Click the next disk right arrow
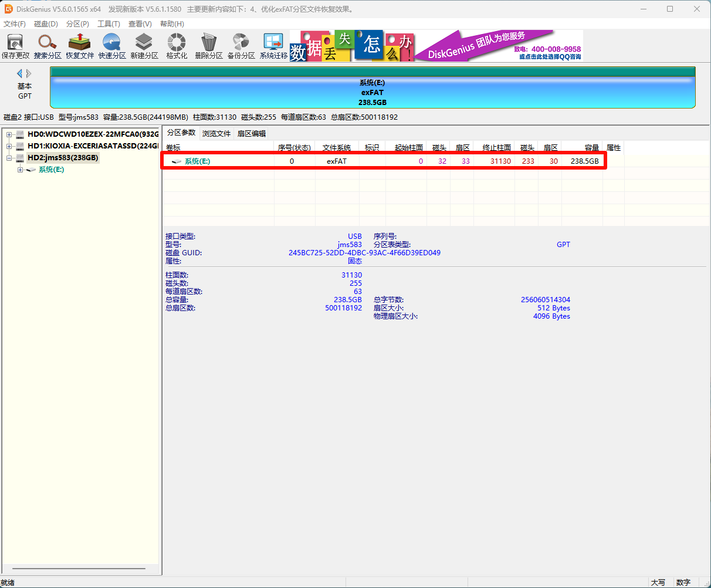711x588 pixels. click(29, 73)
